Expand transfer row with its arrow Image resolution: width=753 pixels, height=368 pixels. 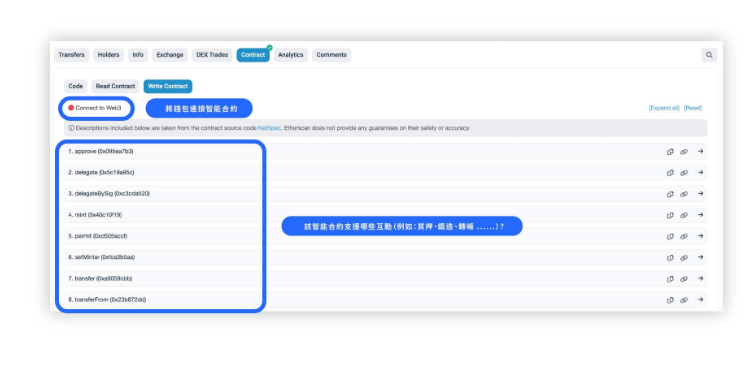pos(700,278)
